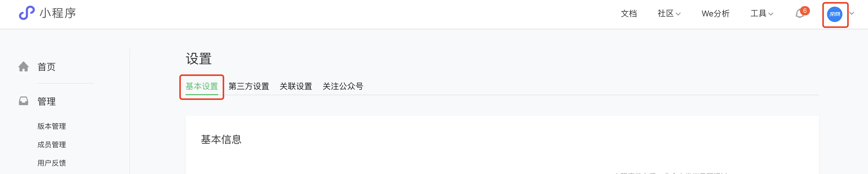868x174 pixels.
Task: Open the account dropdown chevron beside the avatar
Action: [x=852, y=14]
